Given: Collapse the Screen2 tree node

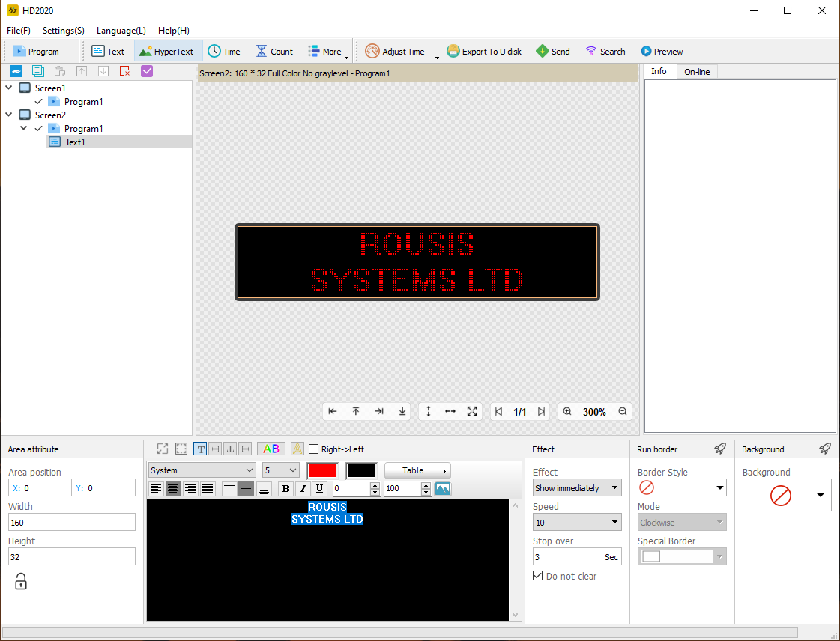Looking at the screenshot, I should (9, 114).
